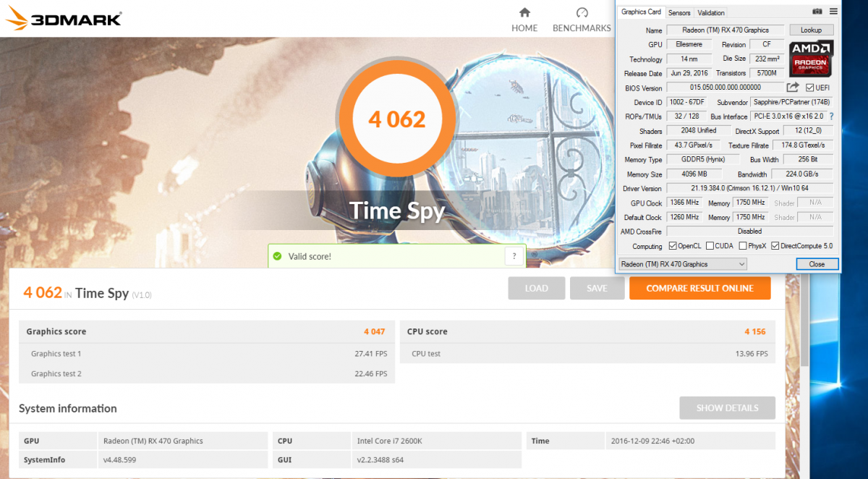The height and width of the screenshot is (479, 868).
Task: Click the AMD Radeon Graphics logo
Action: click(x=812, y=58)
